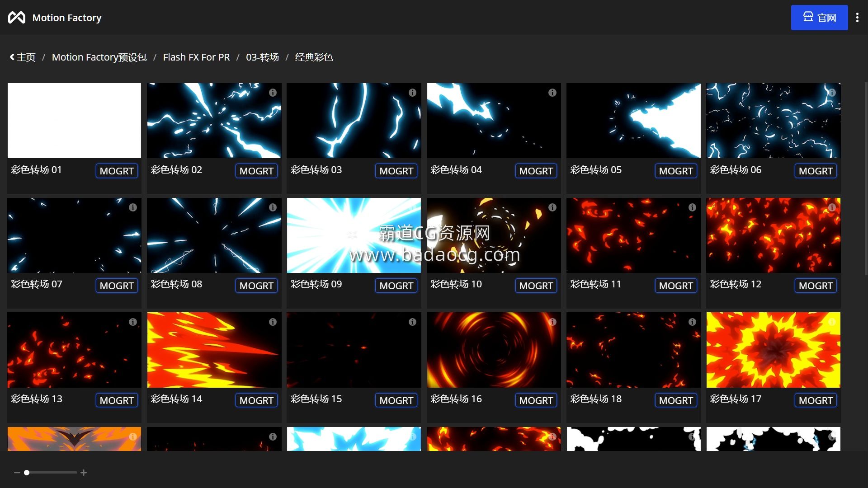Adjust the thumbnail size slider
The width and height of the screenshot is (868, 488).
coord(50,473)
